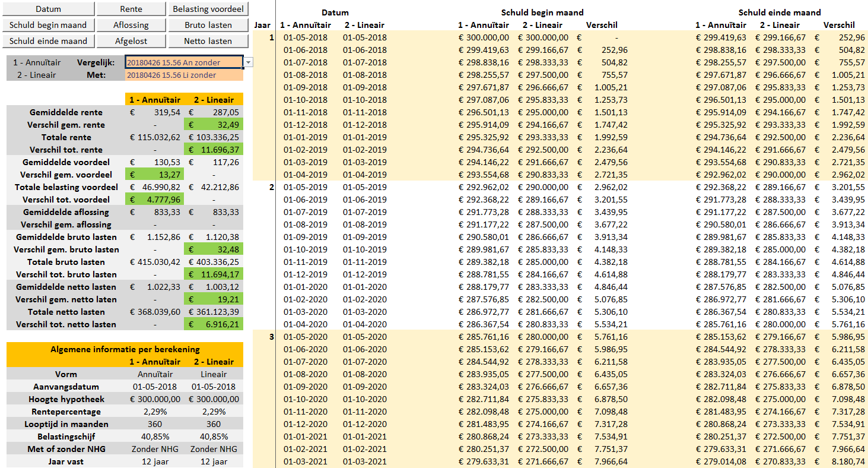The image size is (868, 468).
Task: Select average voordeel value 117,26
Action: (x=214, y=162)
